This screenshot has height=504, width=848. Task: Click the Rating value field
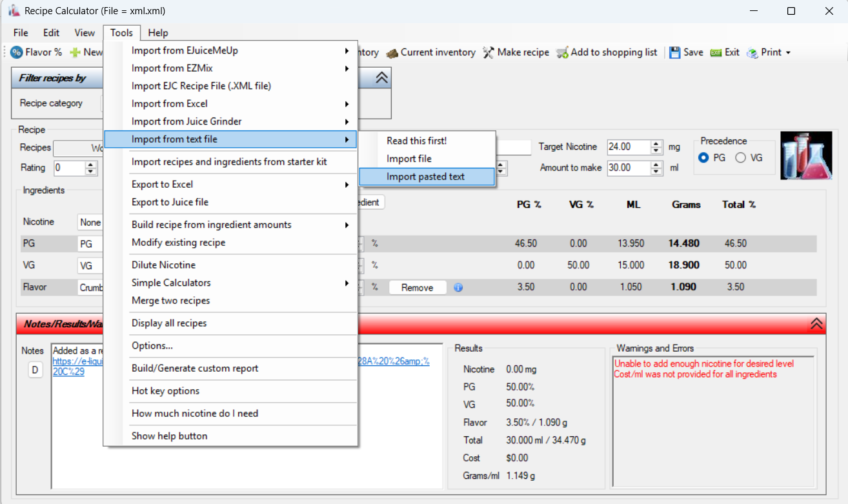(69, 168)
